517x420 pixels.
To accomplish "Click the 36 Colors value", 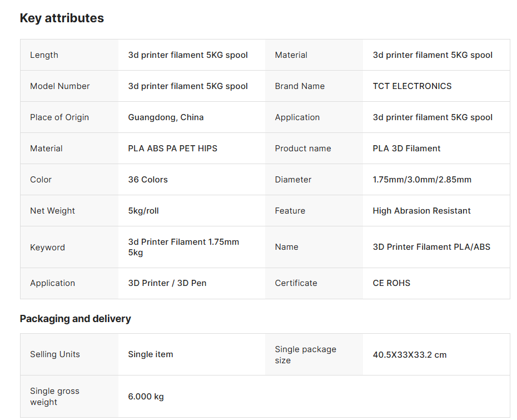I will click(x=148, y=180).
